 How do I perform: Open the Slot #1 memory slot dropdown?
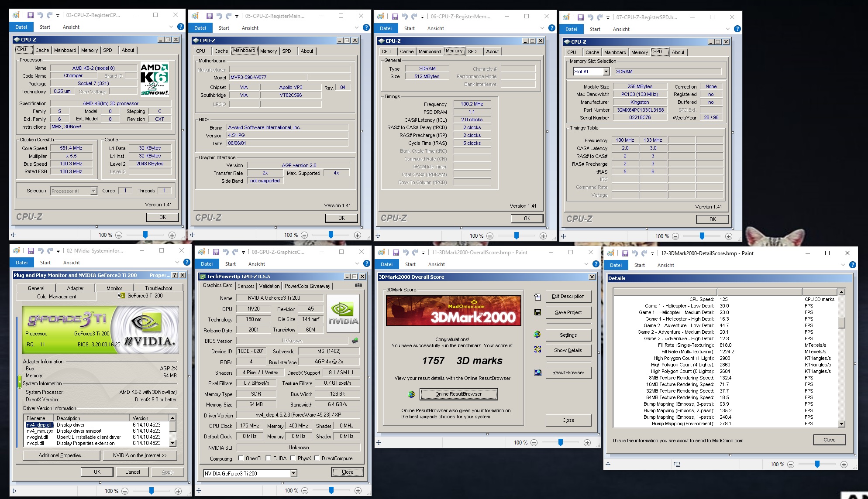tap(606, 72)
